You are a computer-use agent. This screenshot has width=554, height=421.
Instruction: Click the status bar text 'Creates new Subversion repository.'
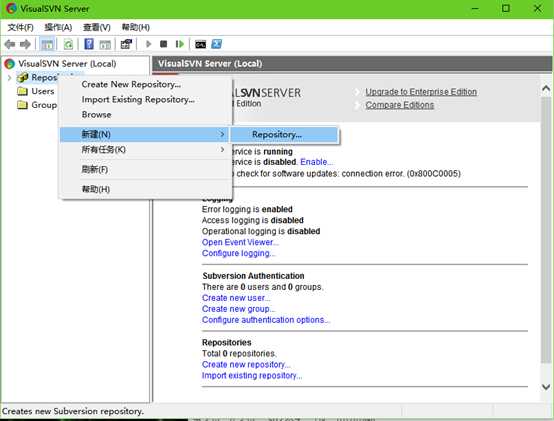click(73, 411)
